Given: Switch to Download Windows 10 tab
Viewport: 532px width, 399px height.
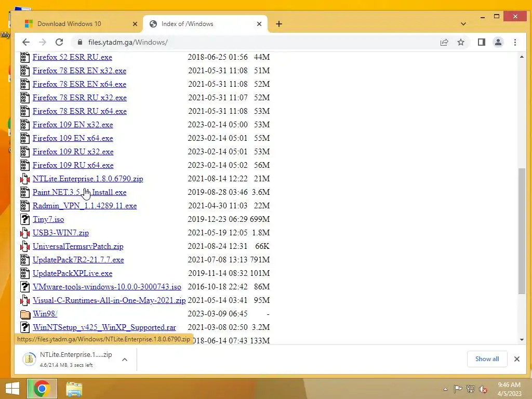Looking at the screenshot, I should point(78,24).
